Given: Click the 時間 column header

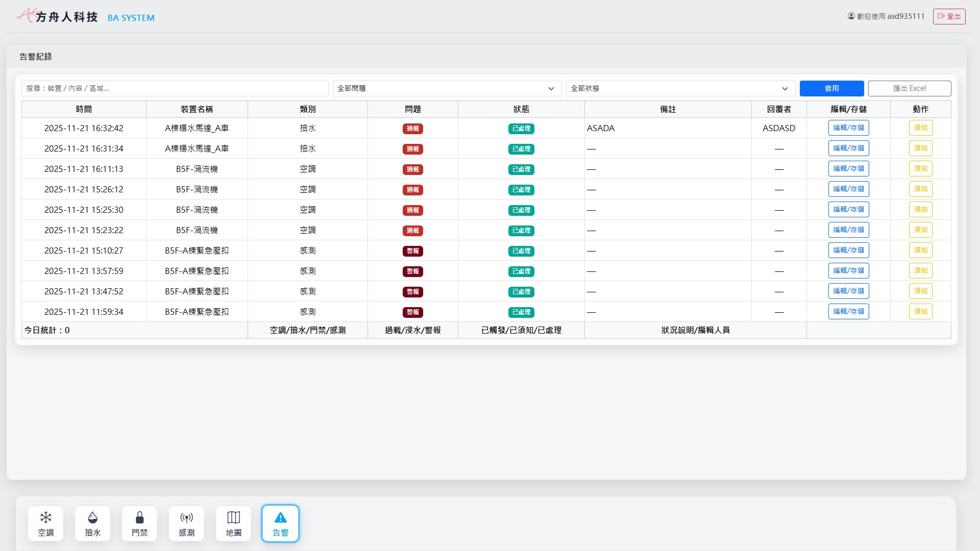Looking at the screenshot, I should [x=84, y=109].
